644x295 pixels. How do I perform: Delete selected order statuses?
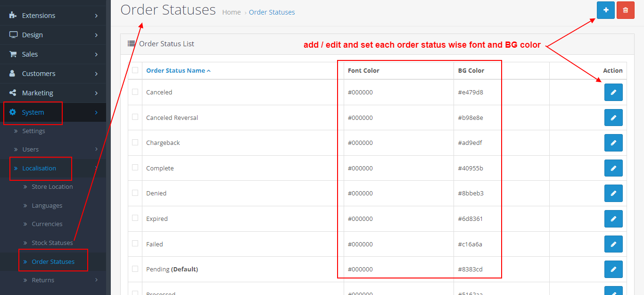(x=625, y=10)
